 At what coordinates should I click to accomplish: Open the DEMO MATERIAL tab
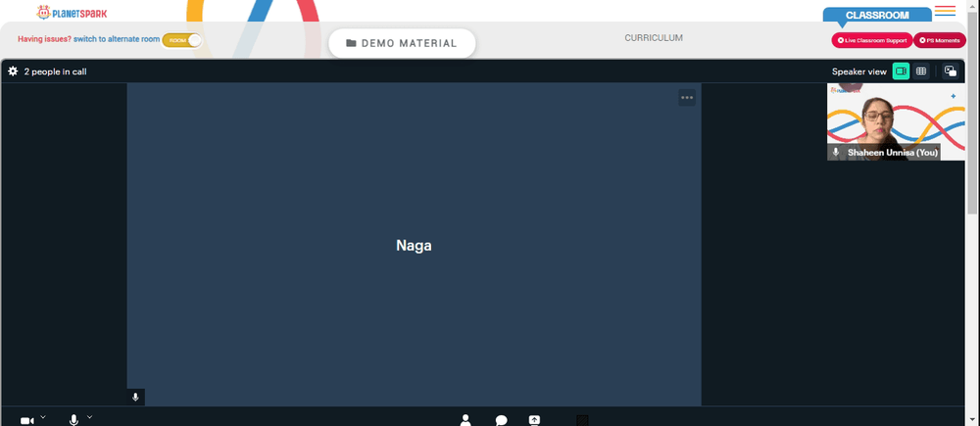402,43
